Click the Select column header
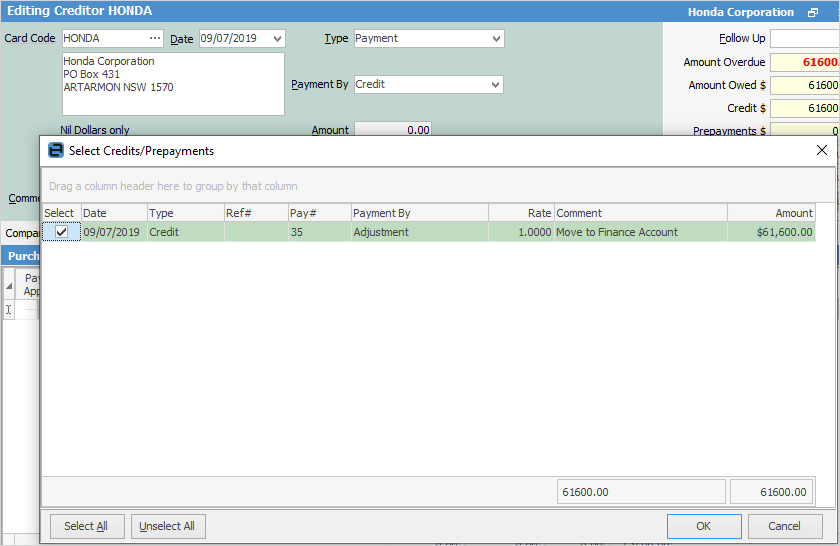Viewport: 840px width, 546px height. [x=62, y=213]
